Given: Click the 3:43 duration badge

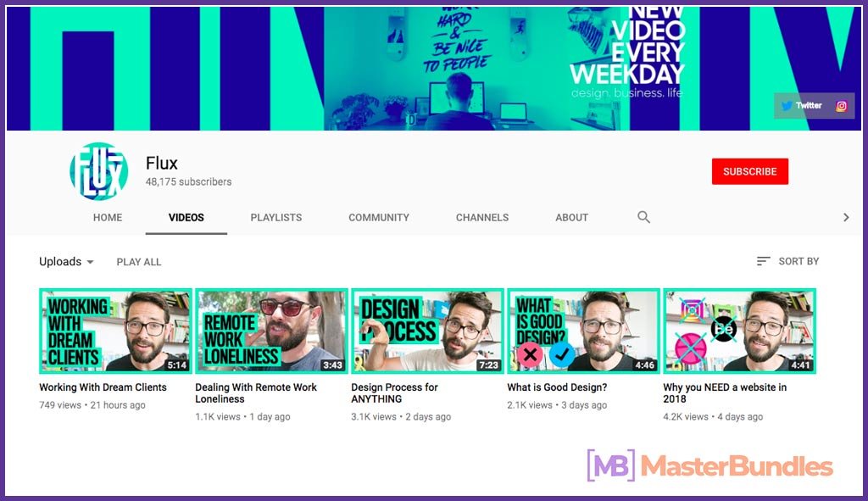Looking at the screenshot, I should click(x=332, y=365).
